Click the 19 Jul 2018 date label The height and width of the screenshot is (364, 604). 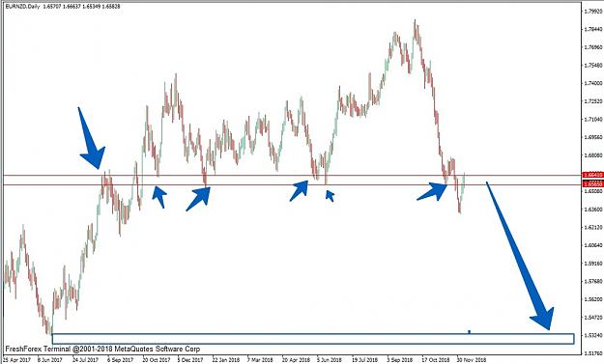364,360
